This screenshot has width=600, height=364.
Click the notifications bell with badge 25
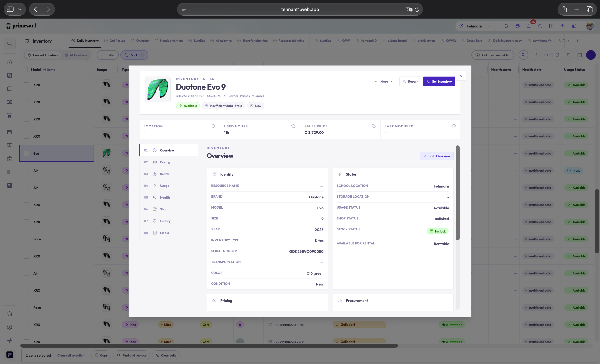[529, 26]
